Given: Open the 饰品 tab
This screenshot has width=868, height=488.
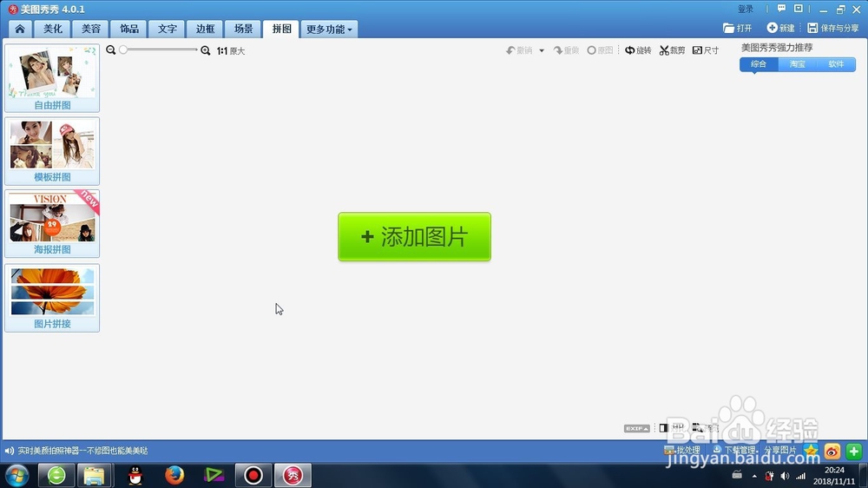Looking at the screenshot, I should point(129,29).
